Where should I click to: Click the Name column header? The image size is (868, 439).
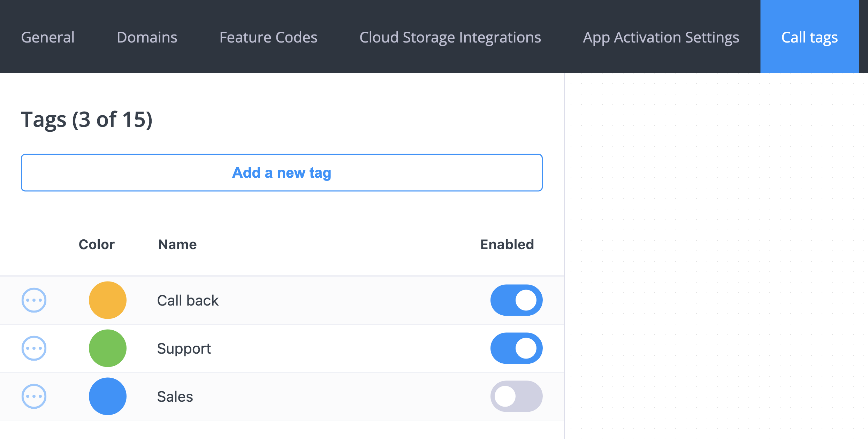[x=177, y=244]
